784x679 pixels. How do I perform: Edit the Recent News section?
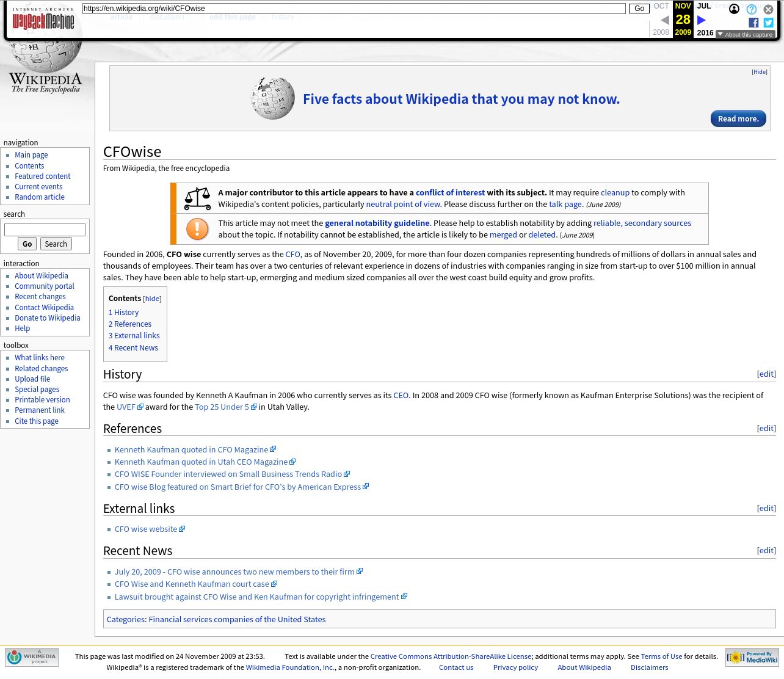tap(766, 551)
